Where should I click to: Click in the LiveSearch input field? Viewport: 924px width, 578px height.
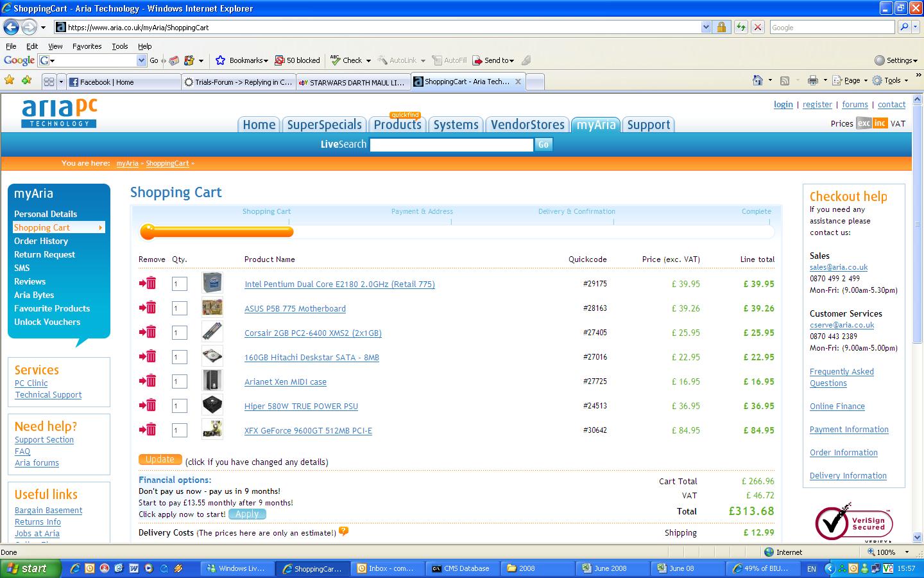[452, 145]
